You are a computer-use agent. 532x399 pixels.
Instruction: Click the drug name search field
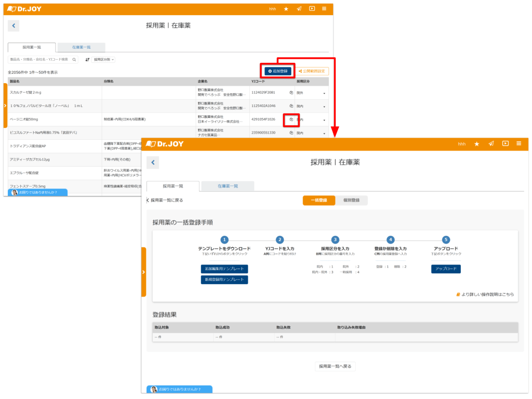point(39,60)
